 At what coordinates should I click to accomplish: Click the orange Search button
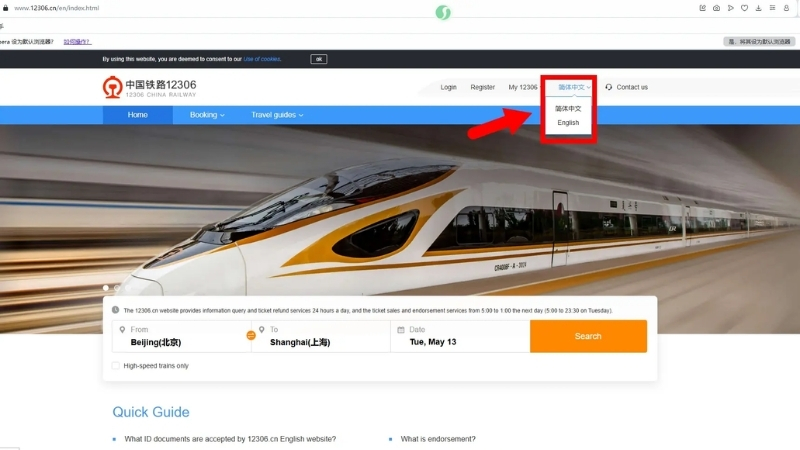(x=588, y=336)
